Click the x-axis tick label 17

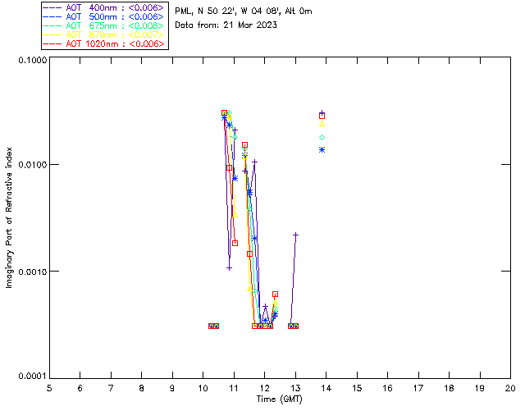pyautogui.click(x=418, y=388)
